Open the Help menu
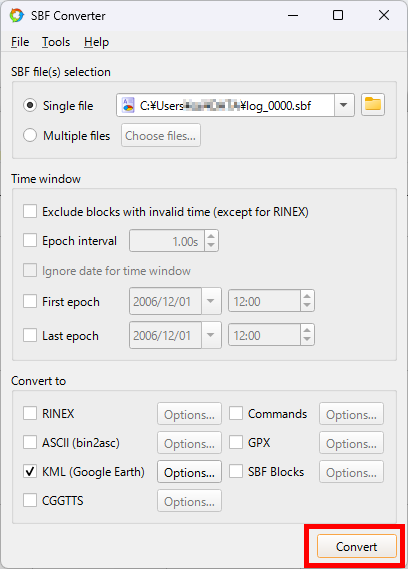 (x=96, y=42)
